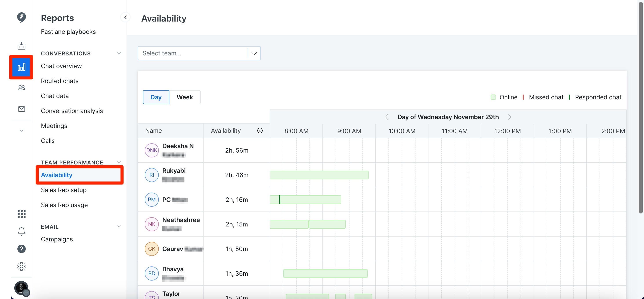
Task: Open Meetings report
Action: tap(54, 126)
